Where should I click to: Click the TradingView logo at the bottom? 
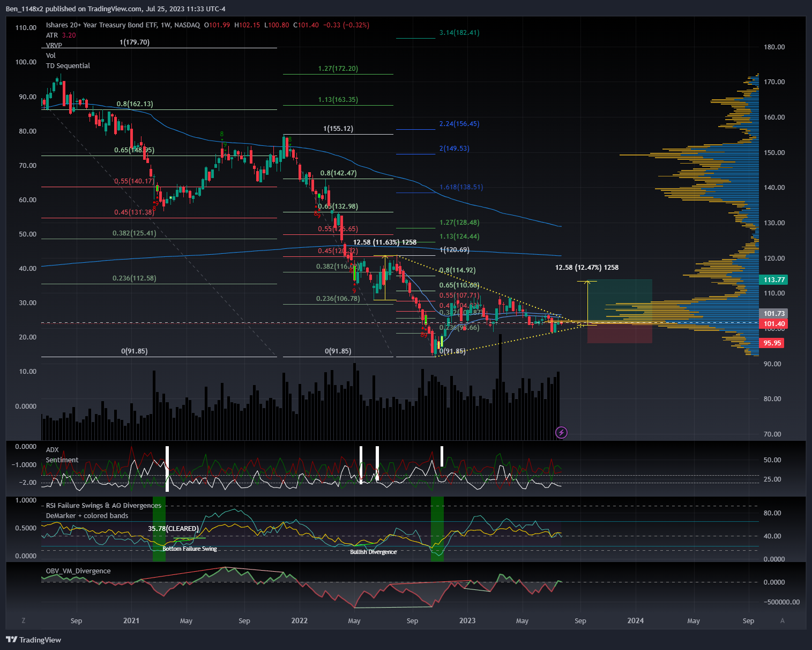(33, 640)
